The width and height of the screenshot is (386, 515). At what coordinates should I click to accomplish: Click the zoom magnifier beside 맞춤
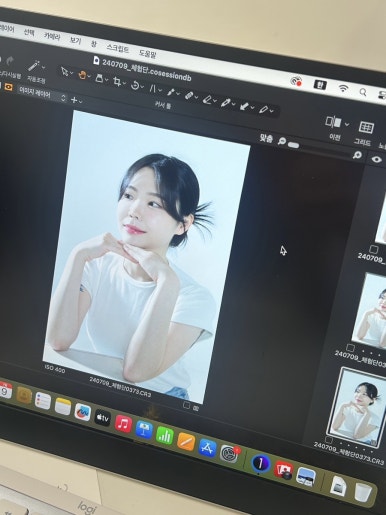click(282, 141)
